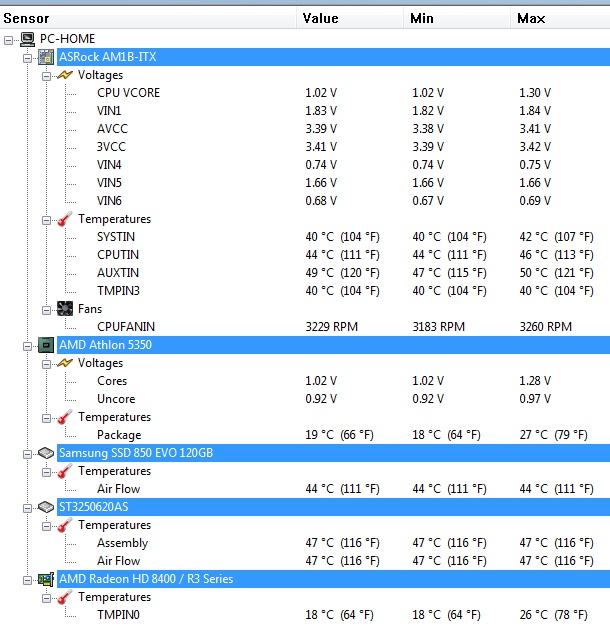The image size is (610, 642).
Task: Select the PC-HOME label
Action: coord(68,39)
